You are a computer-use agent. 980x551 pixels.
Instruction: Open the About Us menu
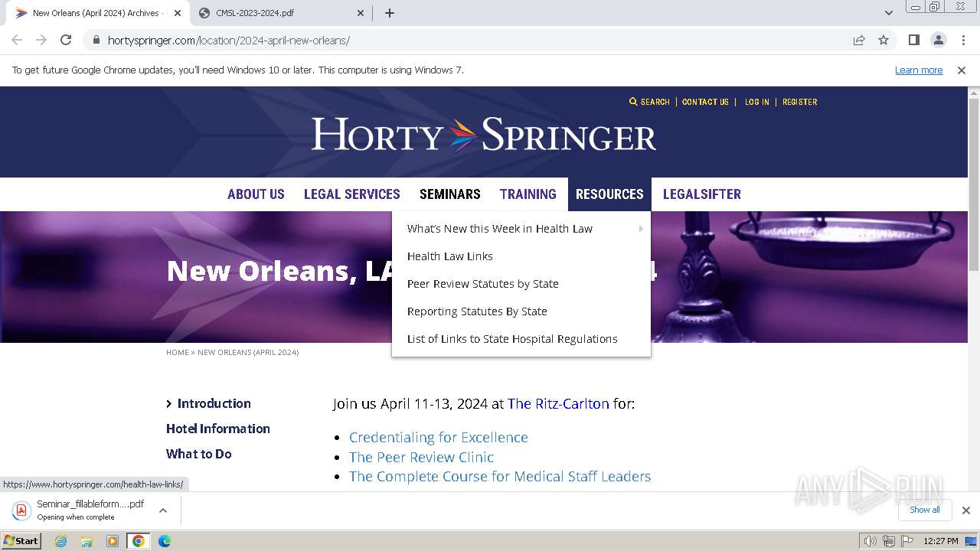(256, 194)
